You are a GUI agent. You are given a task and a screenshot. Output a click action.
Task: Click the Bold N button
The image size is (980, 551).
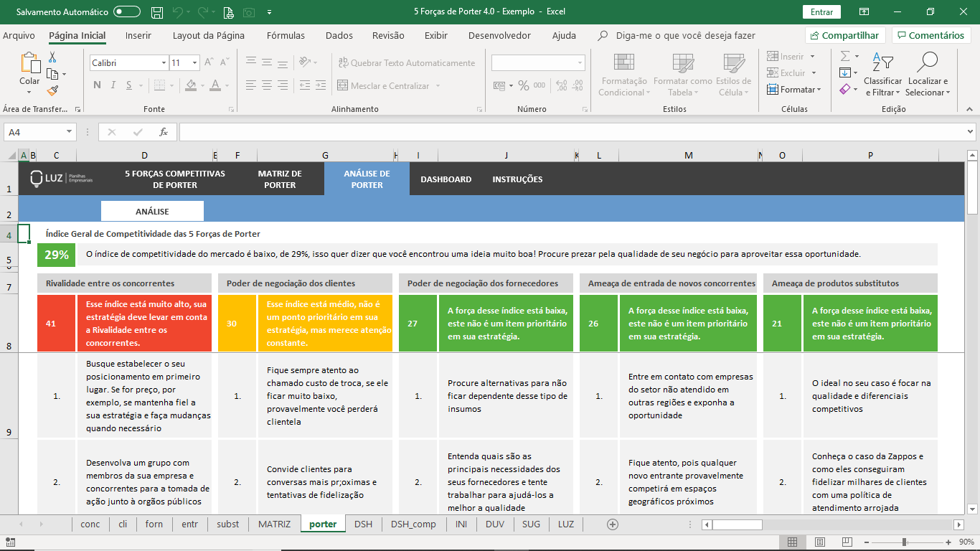coord(97,85)
